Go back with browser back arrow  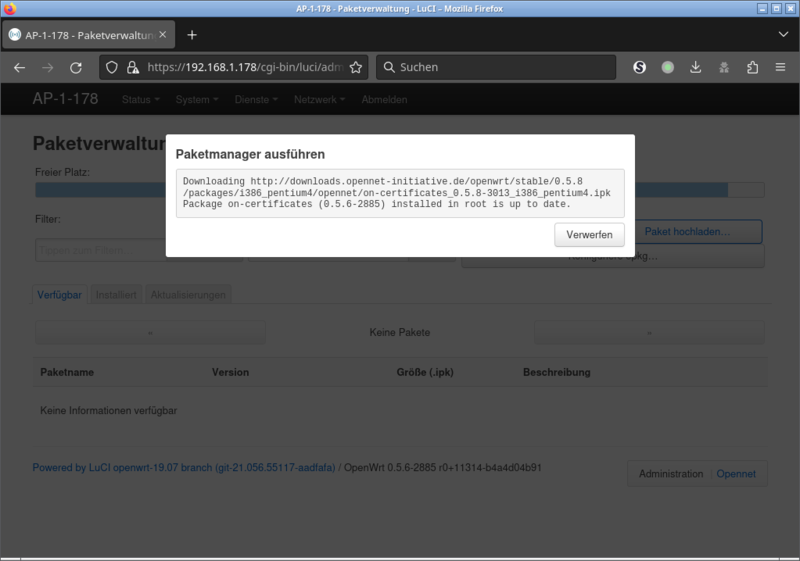19,67
